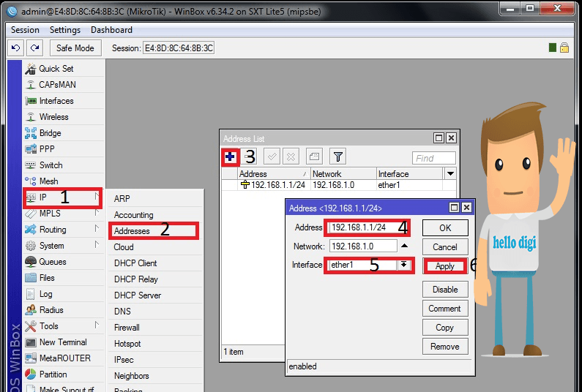Open the Mesh sidebar item

pyautogui.click(x=64, y=181)
